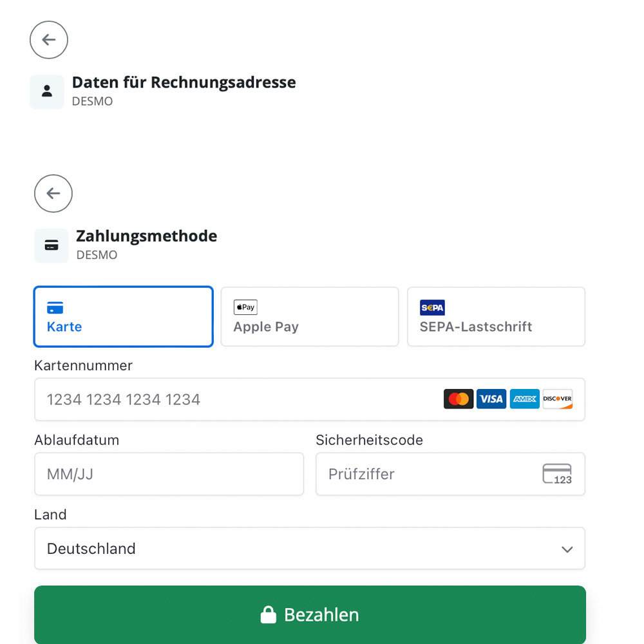Open the Land country dropdown
This screenshot has width=644, height=644.
coord(309,549)
